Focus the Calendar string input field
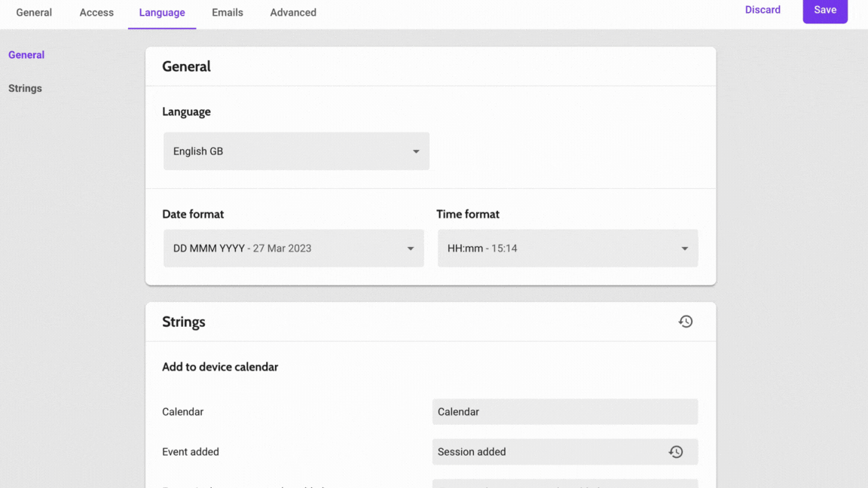This screenshot has height=488, width=868. (564, 412)
